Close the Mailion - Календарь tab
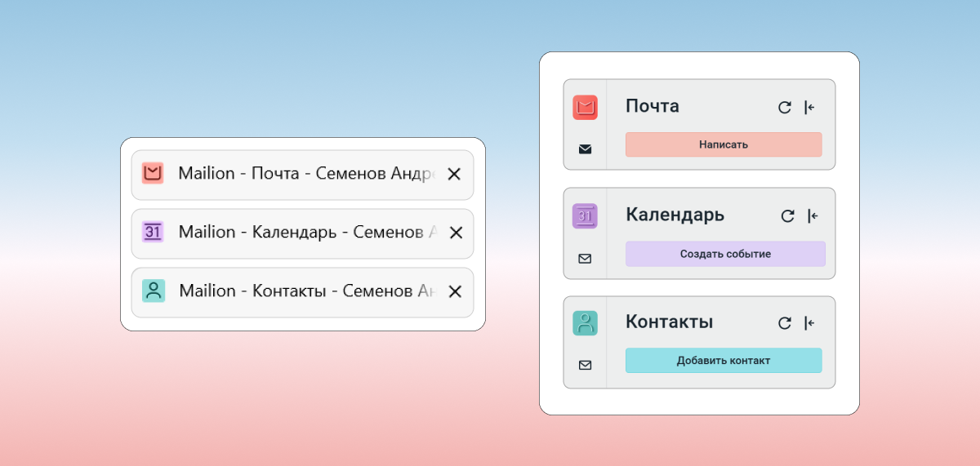The width and height of the screenshot is (980, 466). click(456, 233)
